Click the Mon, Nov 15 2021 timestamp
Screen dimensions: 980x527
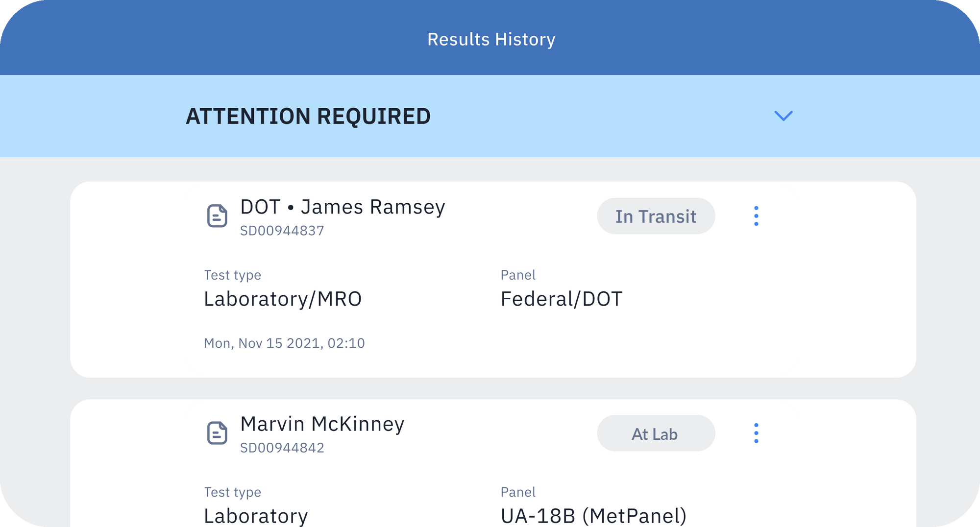[x=284, y=343]
